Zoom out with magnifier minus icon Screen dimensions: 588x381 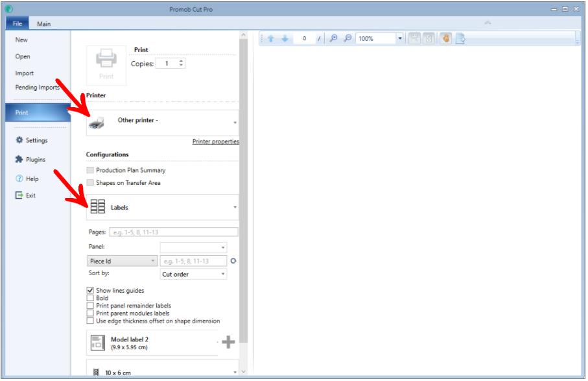(x=347, y=38)
